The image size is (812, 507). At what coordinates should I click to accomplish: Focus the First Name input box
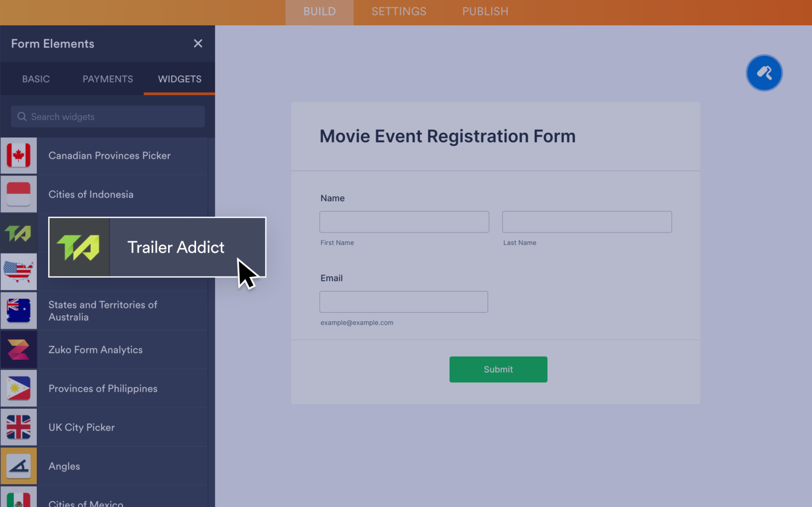point(404,222)
